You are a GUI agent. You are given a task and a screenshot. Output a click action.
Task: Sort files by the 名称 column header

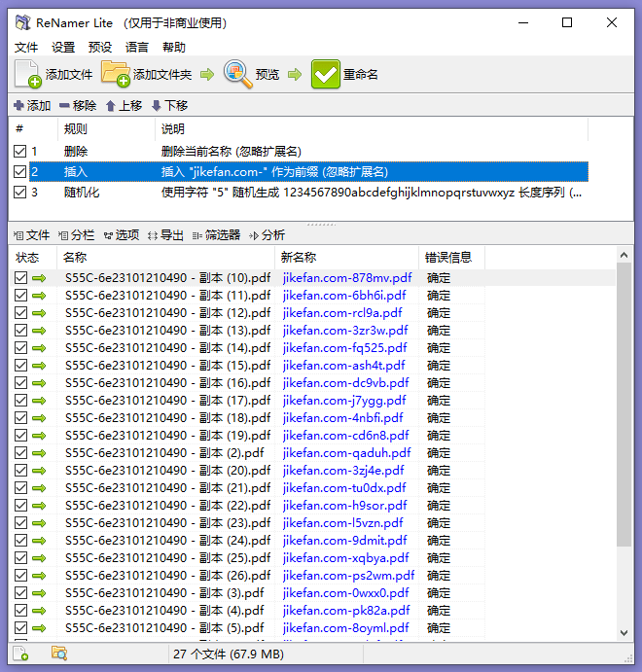pos(166,258)
